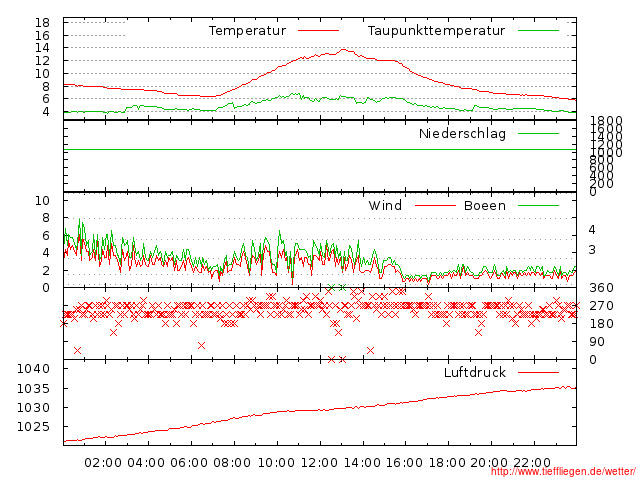Click the Taupunkttemperatur legend label
Viewport: 640px width, 480px height.
coord(436,31)
